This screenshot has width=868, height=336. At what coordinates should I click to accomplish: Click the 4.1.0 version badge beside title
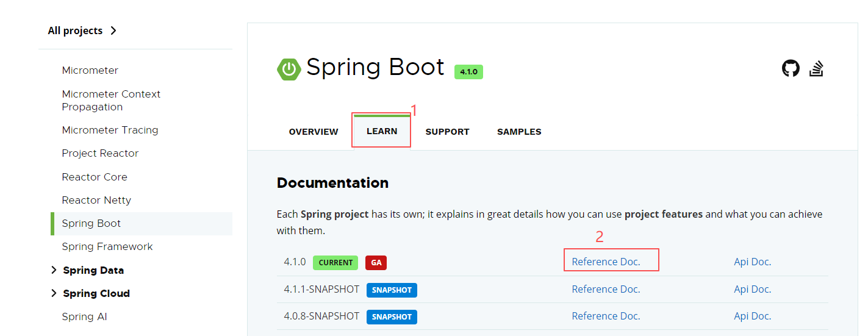coord(468,72)
